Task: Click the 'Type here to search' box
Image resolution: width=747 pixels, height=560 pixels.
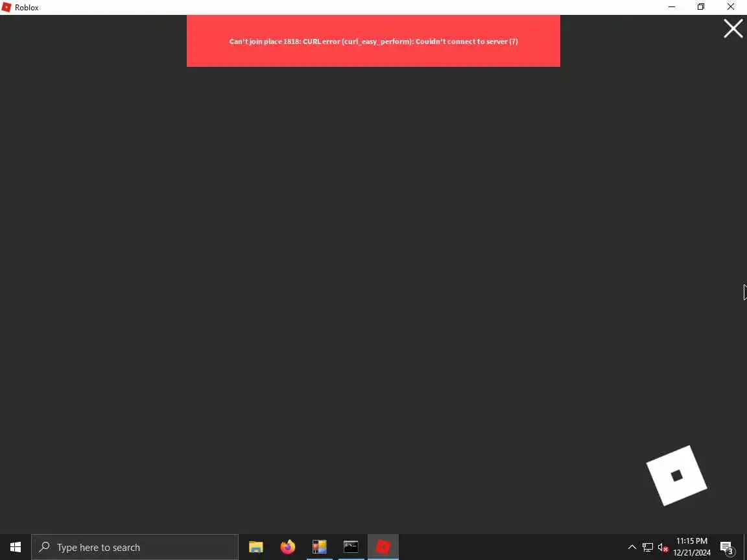Action: [135, 547]
